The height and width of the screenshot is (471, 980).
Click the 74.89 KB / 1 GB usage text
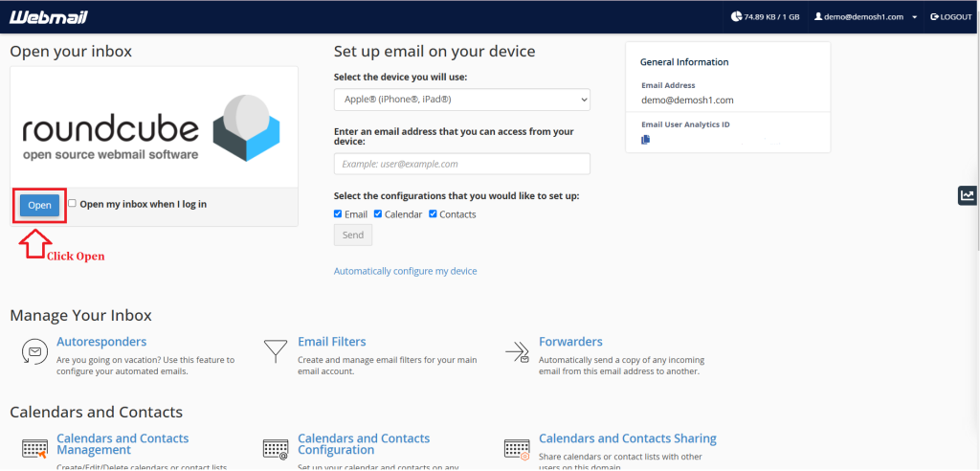[772, 17]
